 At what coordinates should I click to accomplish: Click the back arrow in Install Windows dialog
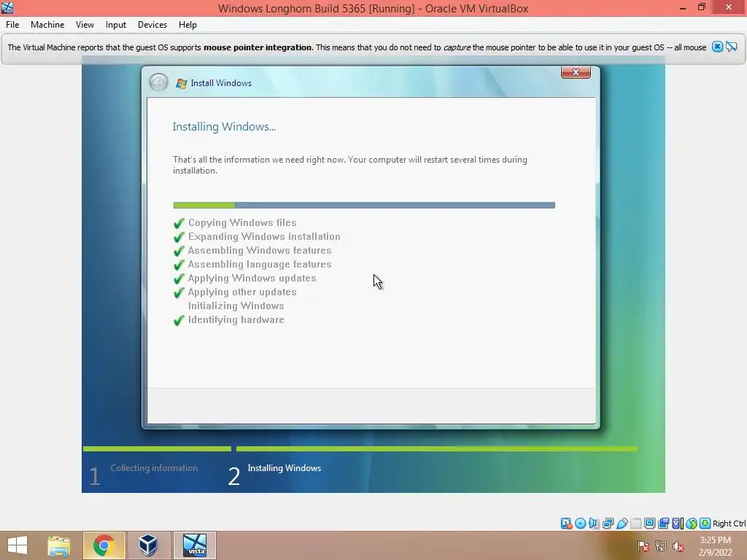coord(158,82)
